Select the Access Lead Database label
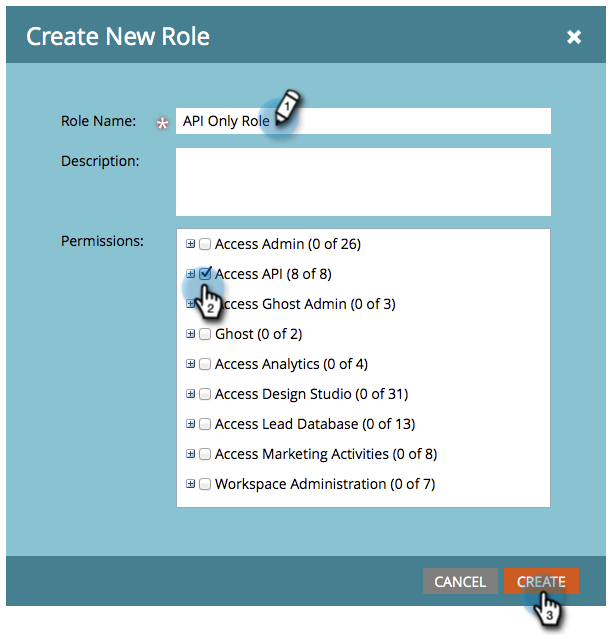611x639 pixels. point(314,424)
